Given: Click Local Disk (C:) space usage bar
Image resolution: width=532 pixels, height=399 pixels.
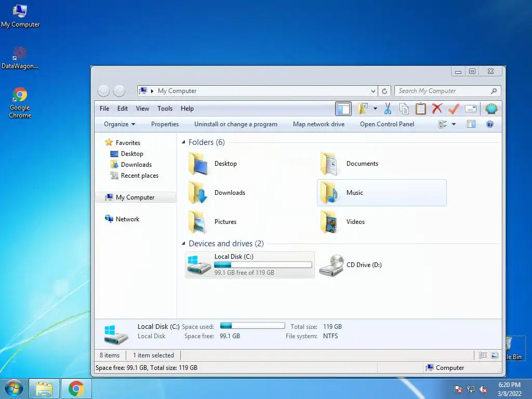Looking at the screenshot, I should (x=263, y=264).
